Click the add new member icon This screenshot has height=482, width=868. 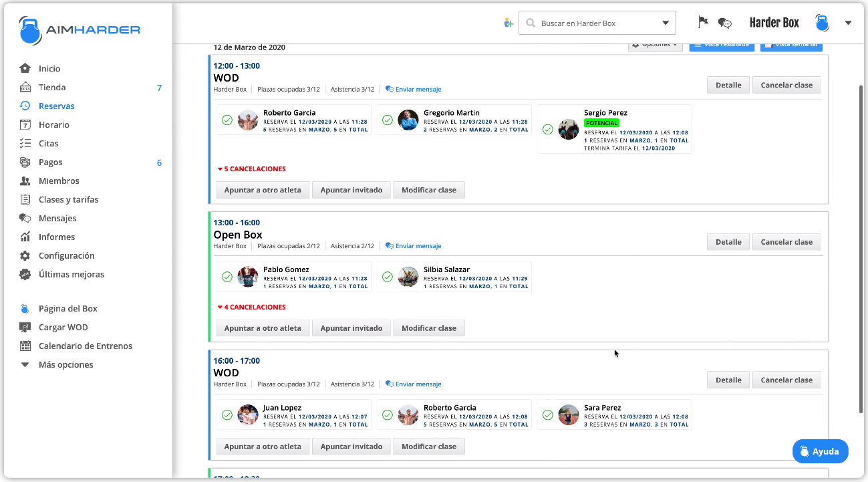pos(509,22)
